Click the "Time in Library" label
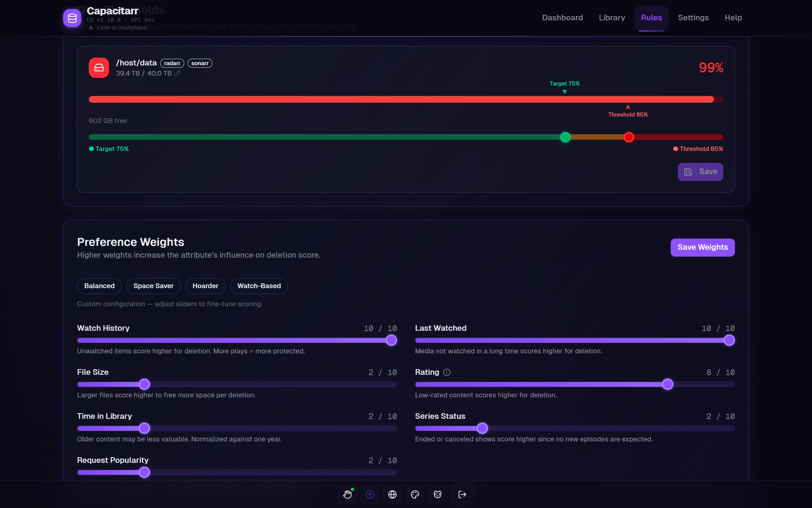This screenshot has width=812, height=508. pos(104,416)
